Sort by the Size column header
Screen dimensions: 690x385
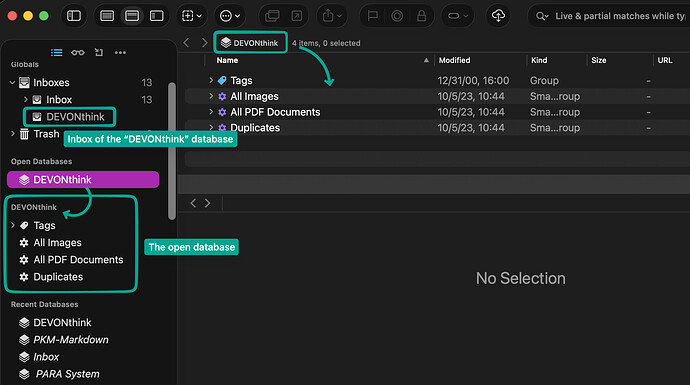coord(598,60)
